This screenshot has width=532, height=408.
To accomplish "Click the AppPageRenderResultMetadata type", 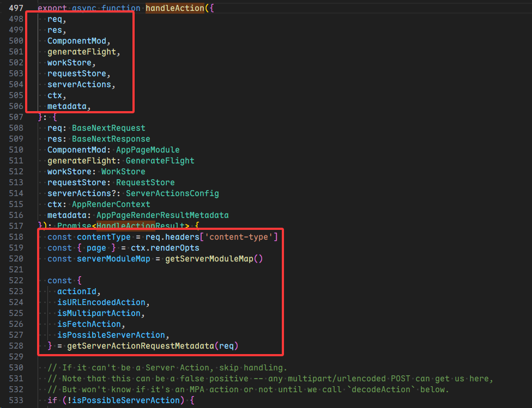I will (x=162, y=215).
